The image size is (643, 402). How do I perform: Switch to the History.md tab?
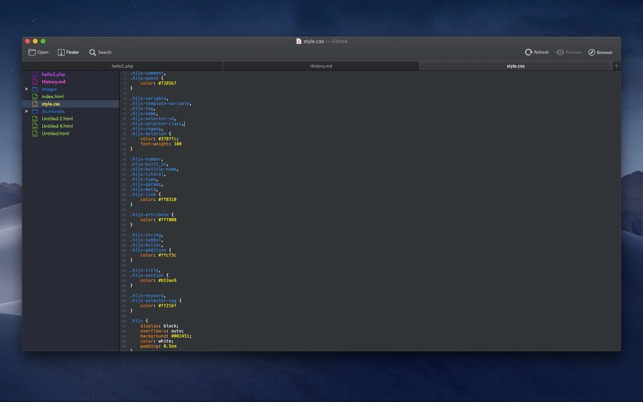tap(320, 66)
